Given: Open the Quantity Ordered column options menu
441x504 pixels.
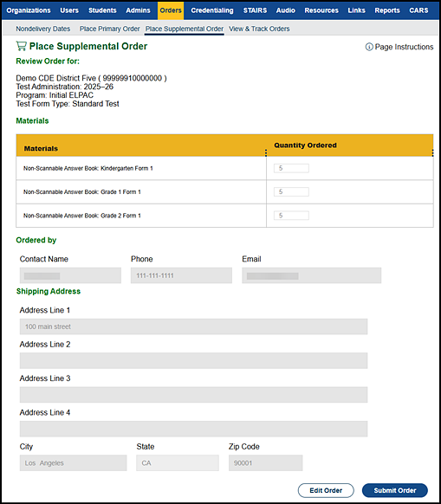Looking at the screenshot, I should tap(432, 152).
